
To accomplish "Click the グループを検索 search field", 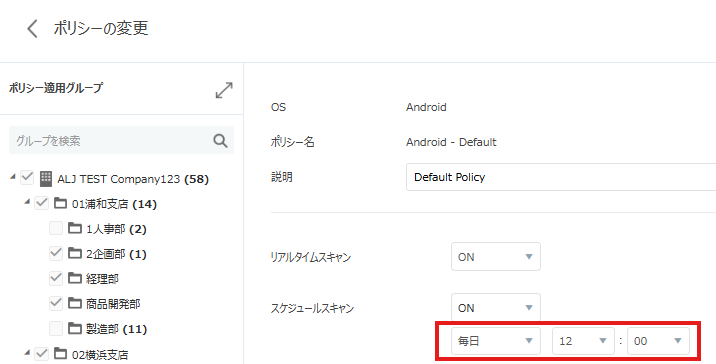I will pyautogui.click(x=121, y=140).
